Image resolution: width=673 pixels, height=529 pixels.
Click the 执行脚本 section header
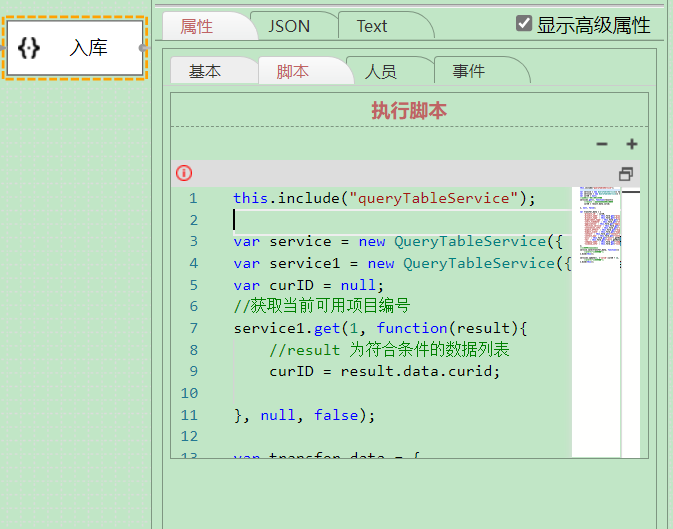coord(409,110)
